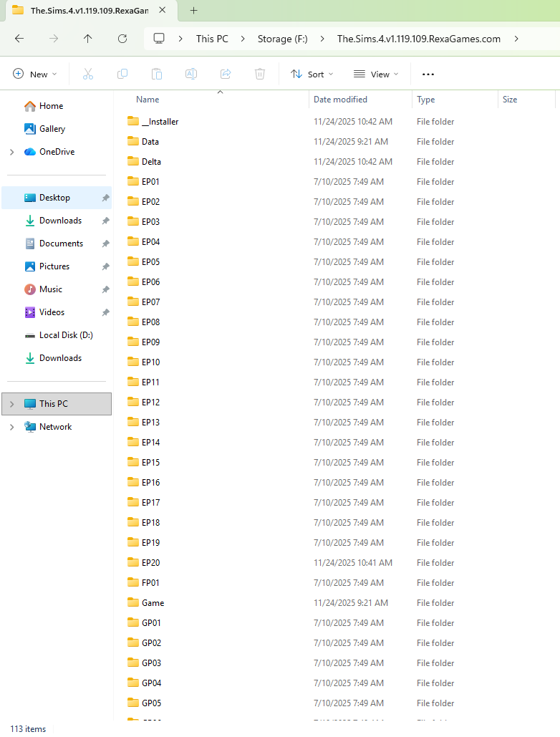Screen dimensions: 560x737
Task: Select the Delta folder icon
Action: [133, 161]
